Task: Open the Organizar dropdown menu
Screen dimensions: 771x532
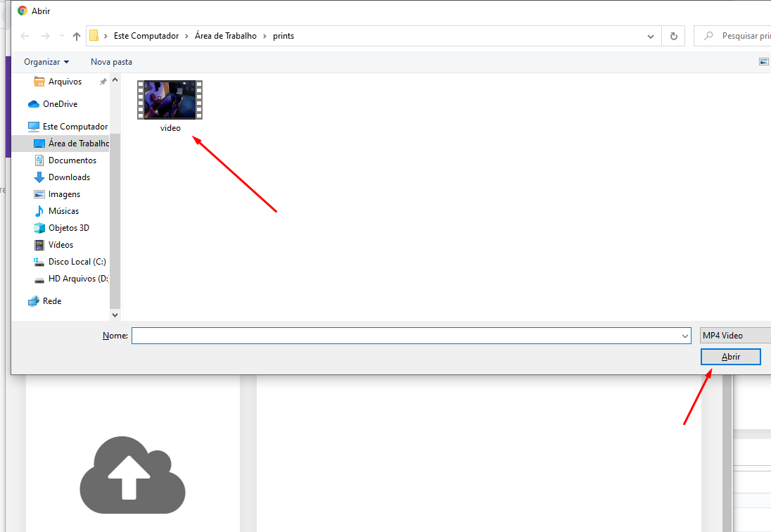Action: pos(46,62)
